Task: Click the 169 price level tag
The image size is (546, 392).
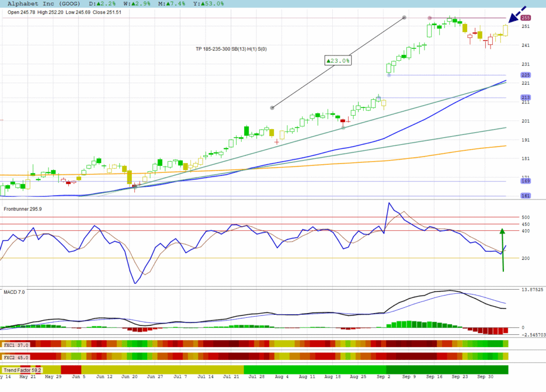Action: [525, 181]
